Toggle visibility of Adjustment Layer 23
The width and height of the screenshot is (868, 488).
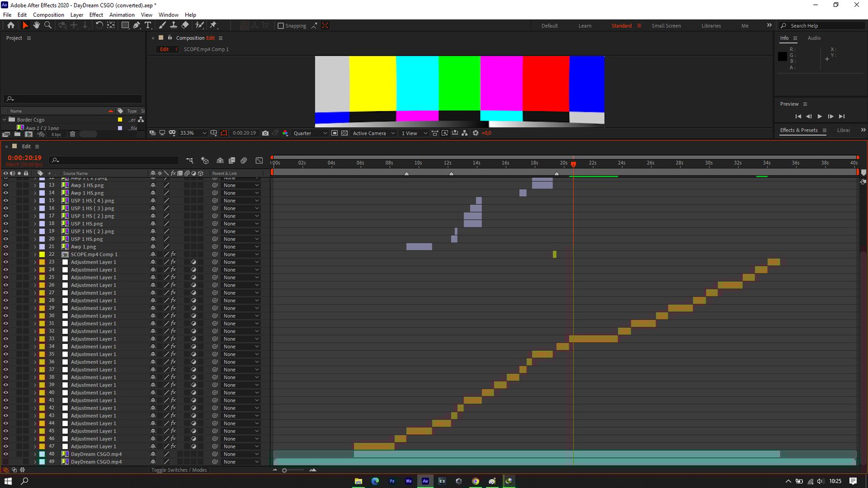6,262
